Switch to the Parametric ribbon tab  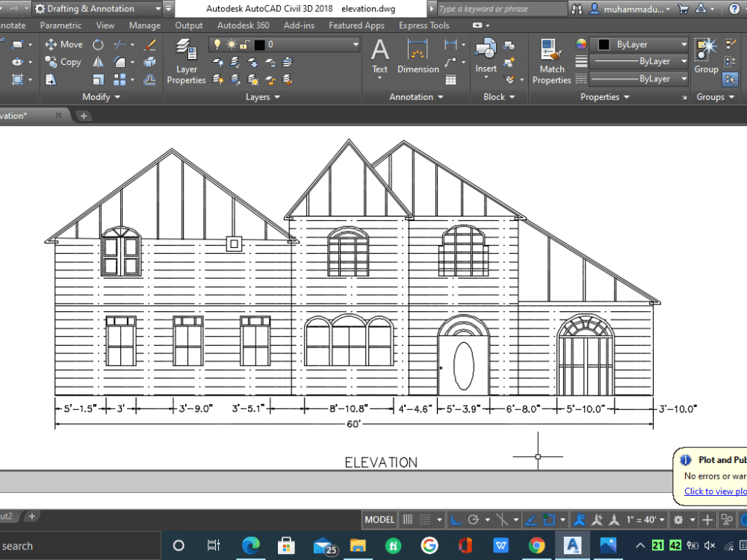tap(60, 25)
